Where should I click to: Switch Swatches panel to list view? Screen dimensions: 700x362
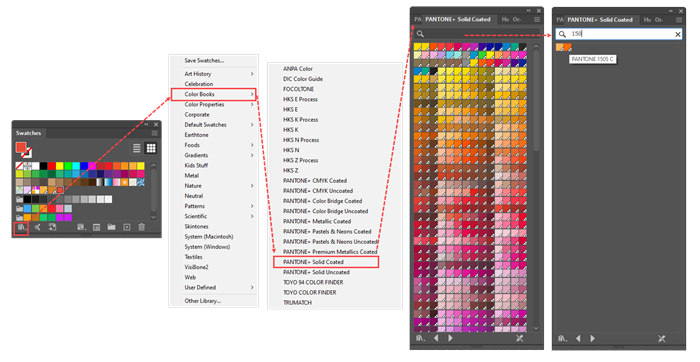coord(137,148)
